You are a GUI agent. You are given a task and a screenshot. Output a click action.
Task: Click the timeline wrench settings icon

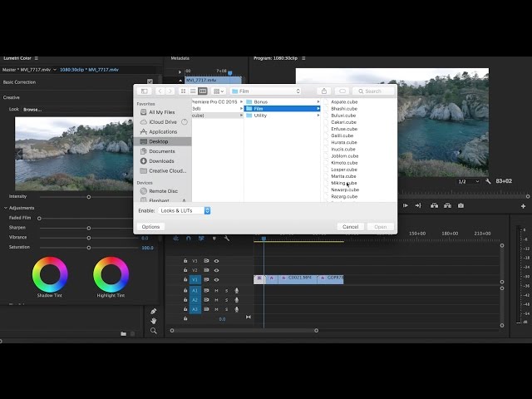(x=227, y=239)
